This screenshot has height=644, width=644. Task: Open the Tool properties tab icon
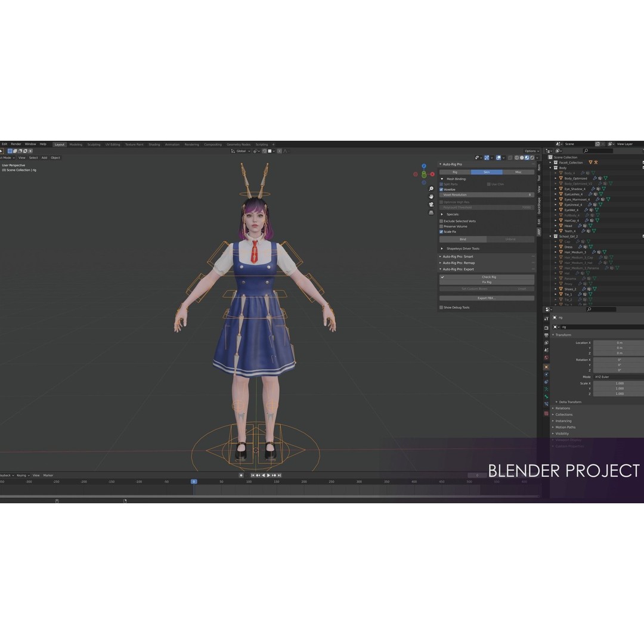tap(546, 318)
